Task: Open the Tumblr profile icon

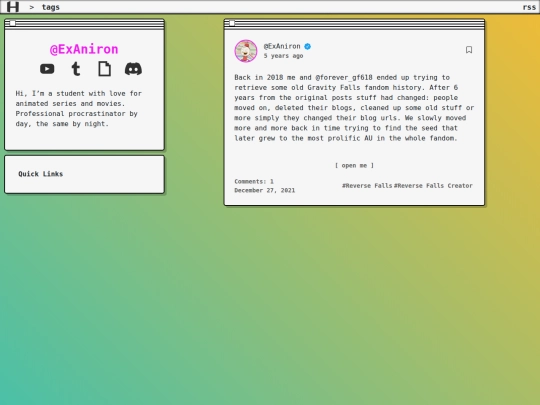Action: pos(76,69)
